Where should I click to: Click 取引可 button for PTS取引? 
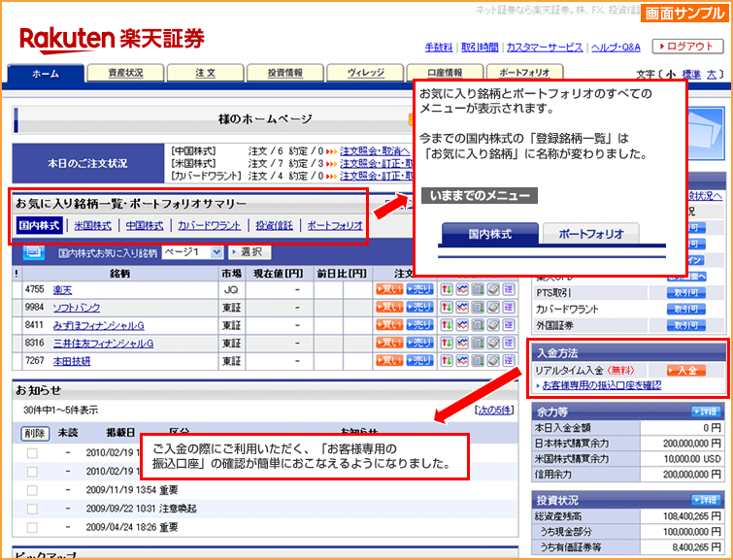click(685, 293)
